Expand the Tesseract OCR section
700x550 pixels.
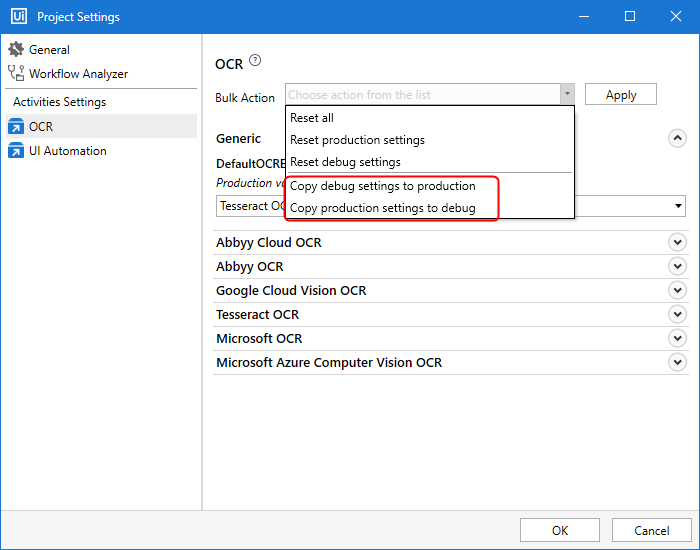pos(677,314)
